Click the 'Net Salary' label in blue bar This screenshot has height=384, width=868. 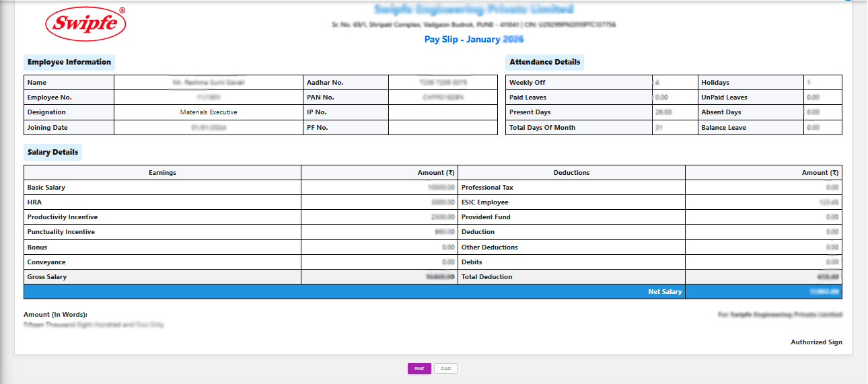665,292
